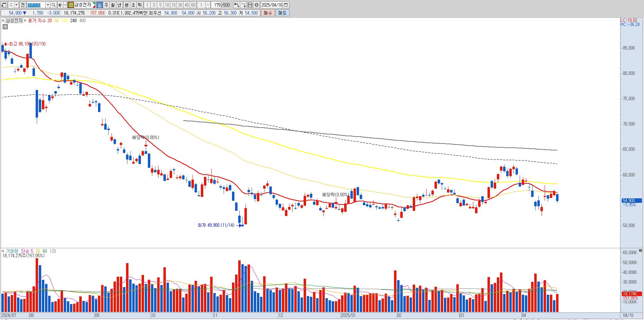This screenshot has width=644, height=320.
Task: Click the stock code input field 005930
Action: pos(36,5)
